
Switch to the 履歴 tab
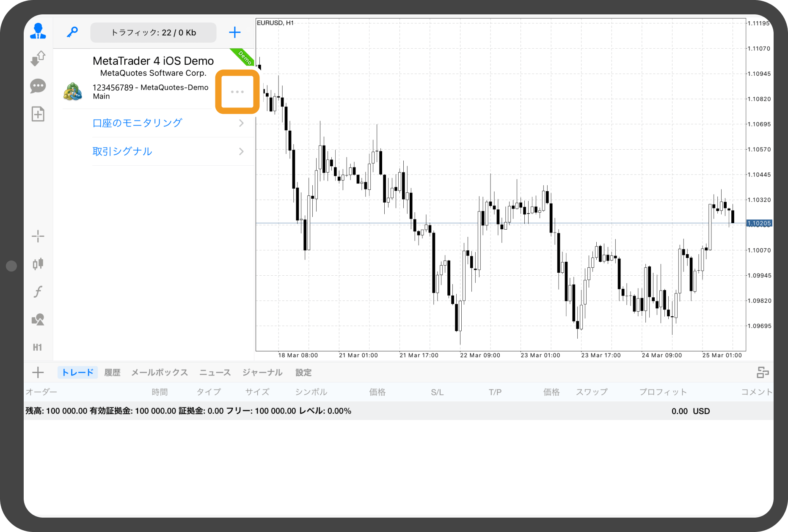[112, 373]
